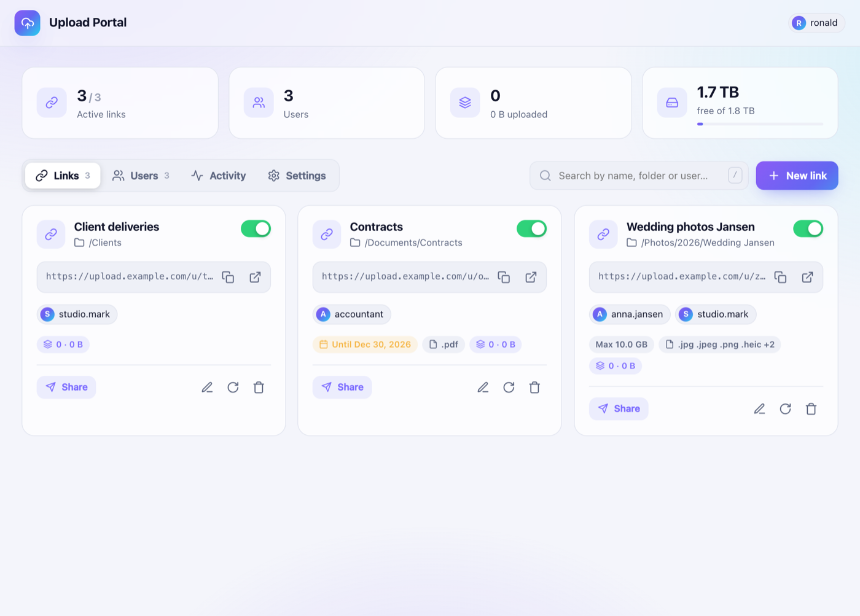860x616 pixels.
Task: Click the Upload Portal cloud logo
Action: pyautogui.click(x=28, y=23)
